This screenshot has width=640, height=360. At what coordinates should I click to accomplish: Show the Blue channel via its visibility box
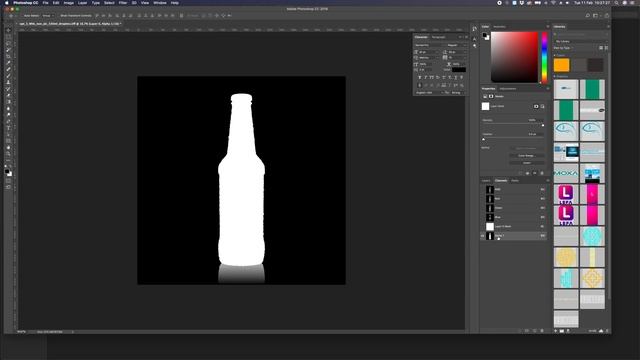(482, 217)
